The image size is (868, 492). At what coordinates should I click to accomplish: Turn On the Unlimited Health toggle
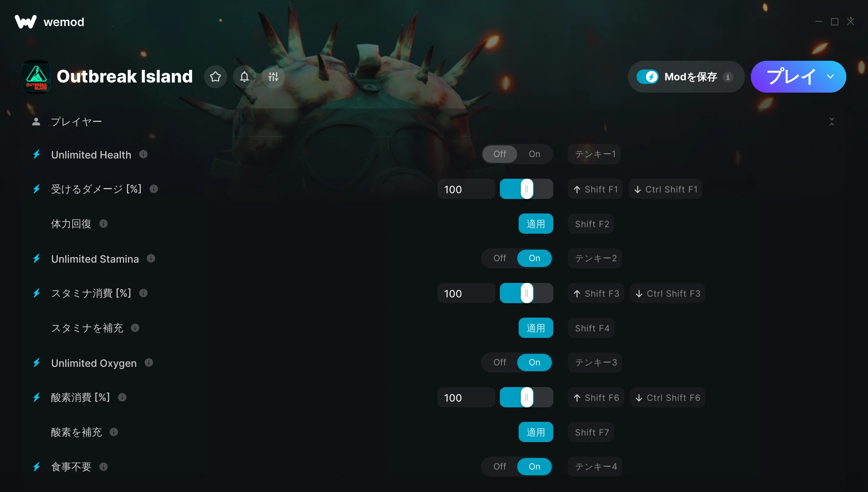(x=534, y=154)
